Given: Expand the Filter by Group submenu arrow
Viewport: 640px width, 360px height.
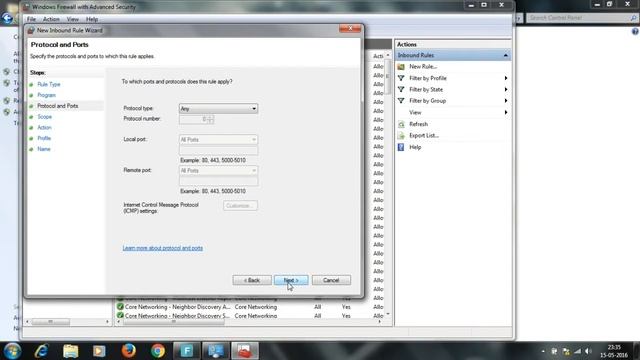Looking at the screenshot, I should (506, 101).
